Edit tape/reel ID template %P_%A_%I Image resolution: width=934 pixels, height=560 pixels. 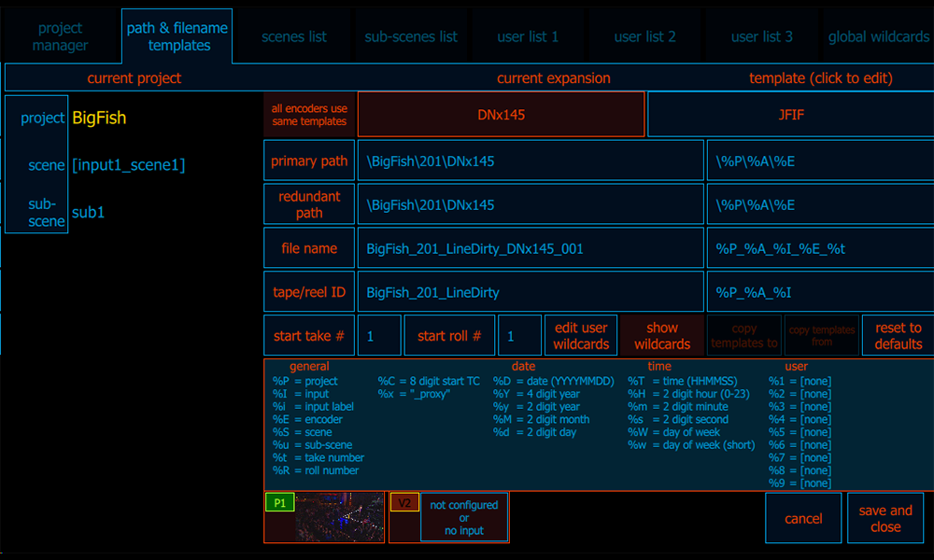coord(820,292)
